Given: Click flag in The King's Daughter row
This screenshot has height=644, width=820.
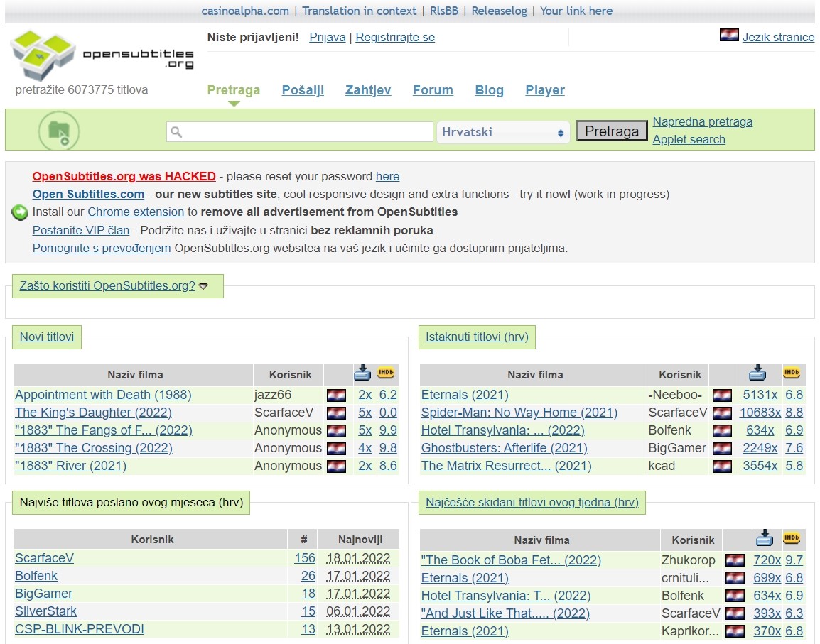Looking at the screenshot, I should [x=336, y=413].
